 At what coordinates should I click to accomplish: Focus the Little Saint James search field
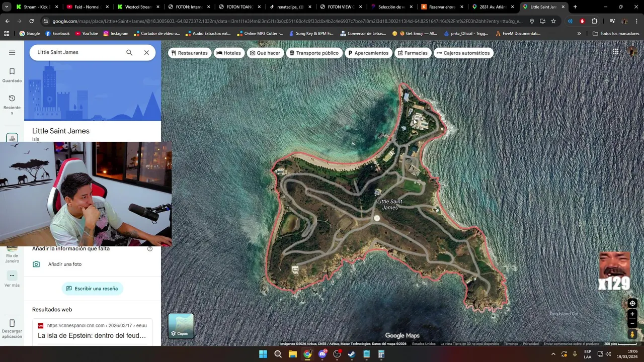pyautogui.click(x=78, y=52)
